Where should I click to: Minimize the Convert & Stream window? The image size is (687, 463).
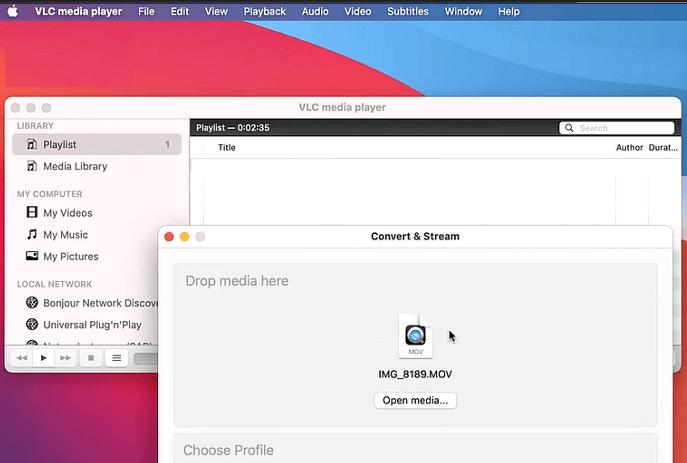click(x=184, y=237)
